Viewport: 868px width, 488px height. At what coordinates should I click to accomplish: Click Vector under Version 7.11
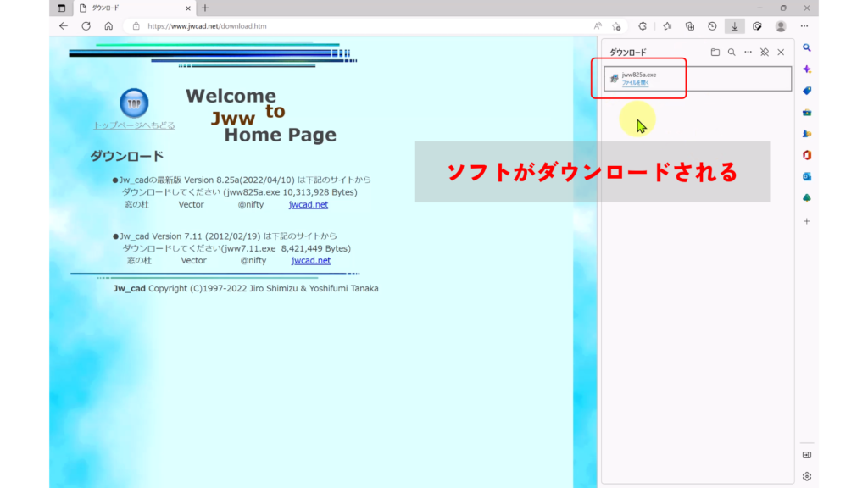pyautogui.click(x=194, y=261)
